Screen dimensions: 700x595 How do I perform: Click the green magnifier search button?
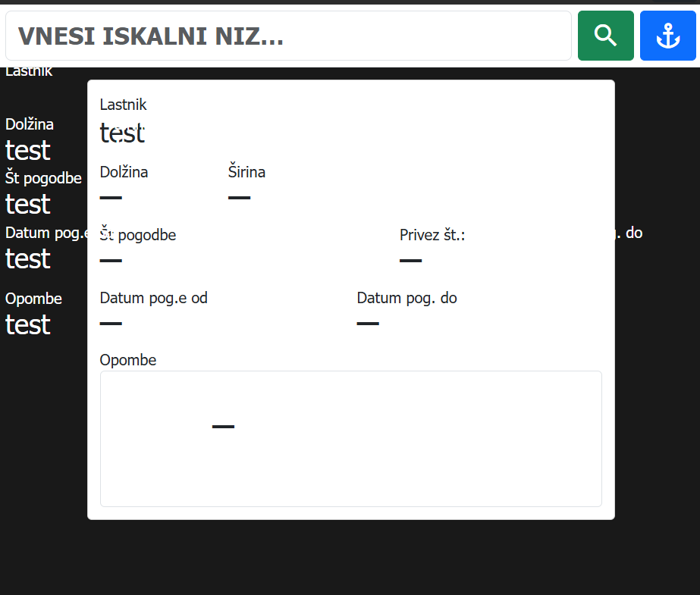tap(605, 36)
